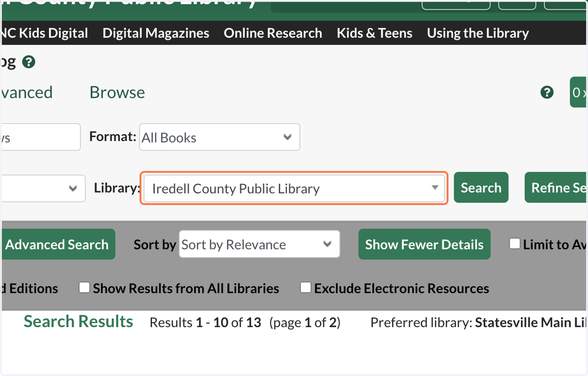Click the Show Fewer Details button
Image resolution: width=588 pixels, height=376 pixels.
[424, 244]
